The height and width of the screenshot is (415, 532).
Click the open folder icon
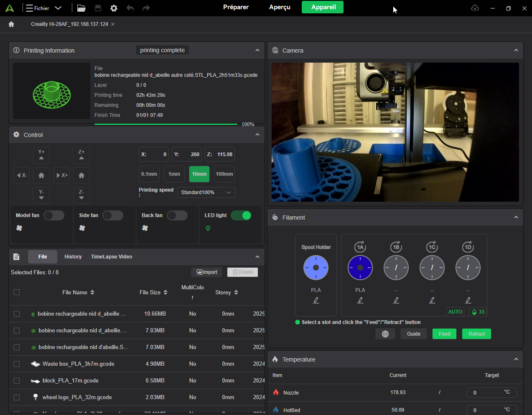(81, 8)
